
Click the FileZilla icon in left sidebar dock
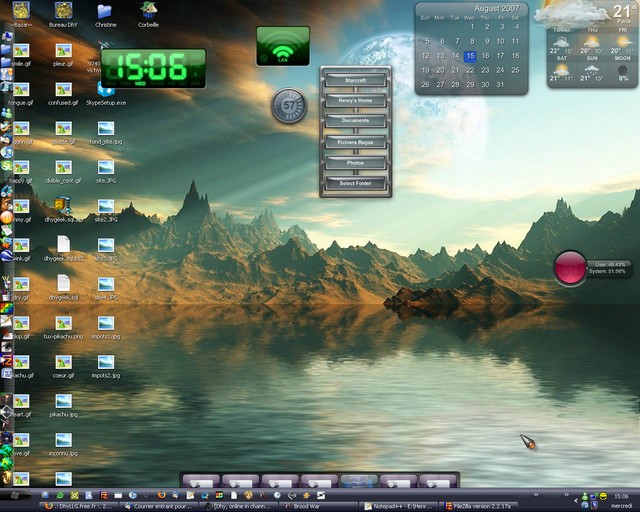pos(6,360)
